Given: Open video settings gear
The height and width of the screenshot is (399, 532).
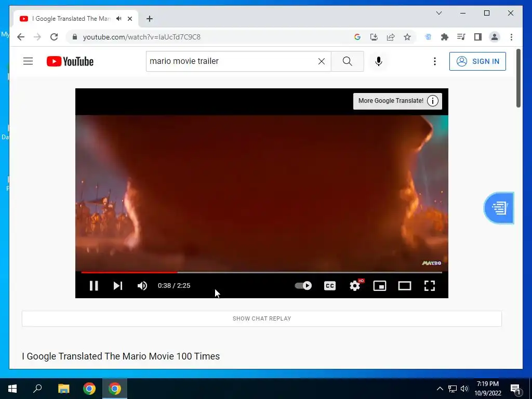Looking at the screenshot, I should [355, 286].
